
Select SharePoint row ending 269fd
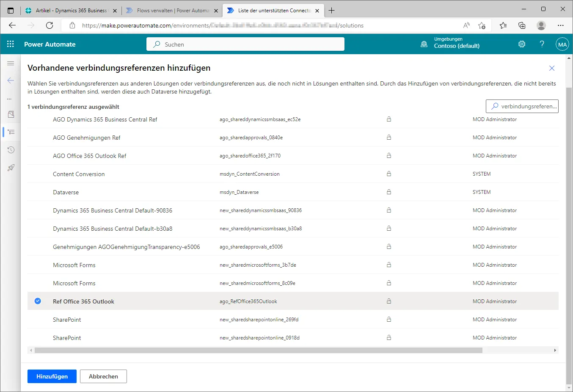click(293, 320)
